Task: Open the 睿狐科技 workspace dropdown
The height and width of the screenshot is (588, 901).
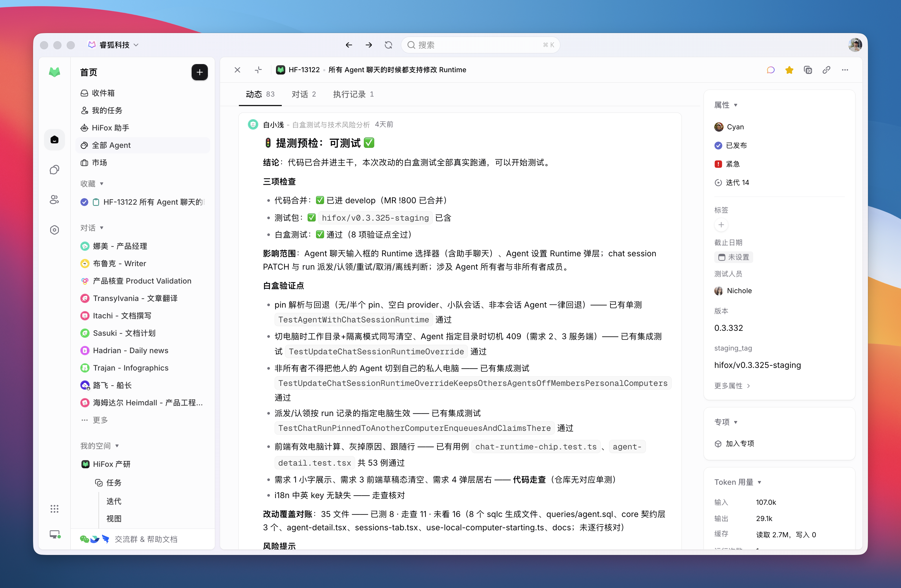Action: (x=114, y=45)
